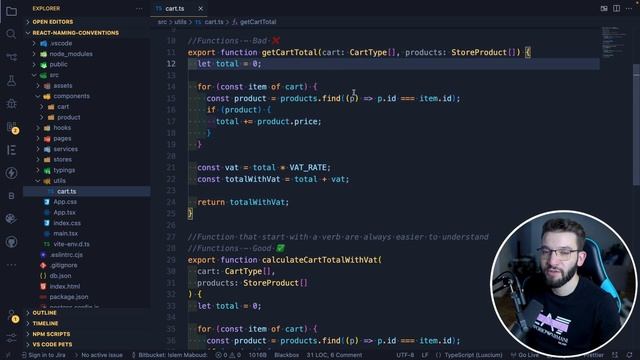Open the Accounts icon with badge
This screenshot has width=640, height=360.
coord(12,316)
